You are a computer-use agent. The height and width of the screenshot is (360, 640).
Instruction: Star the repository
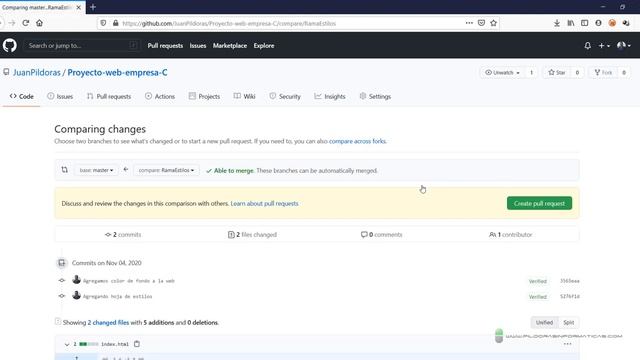tap(557, 72)
